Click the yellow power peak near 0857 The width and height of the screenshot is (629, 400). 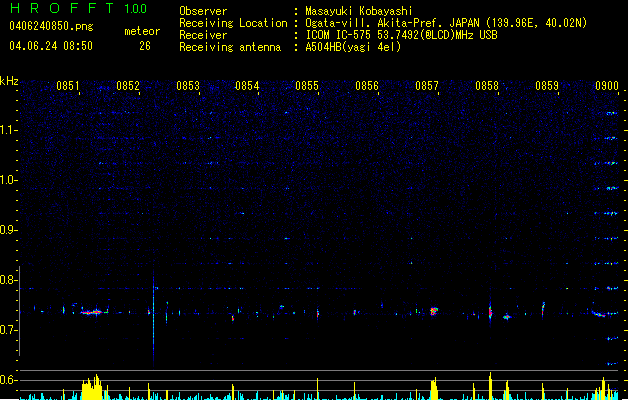(x=434, y=388)
